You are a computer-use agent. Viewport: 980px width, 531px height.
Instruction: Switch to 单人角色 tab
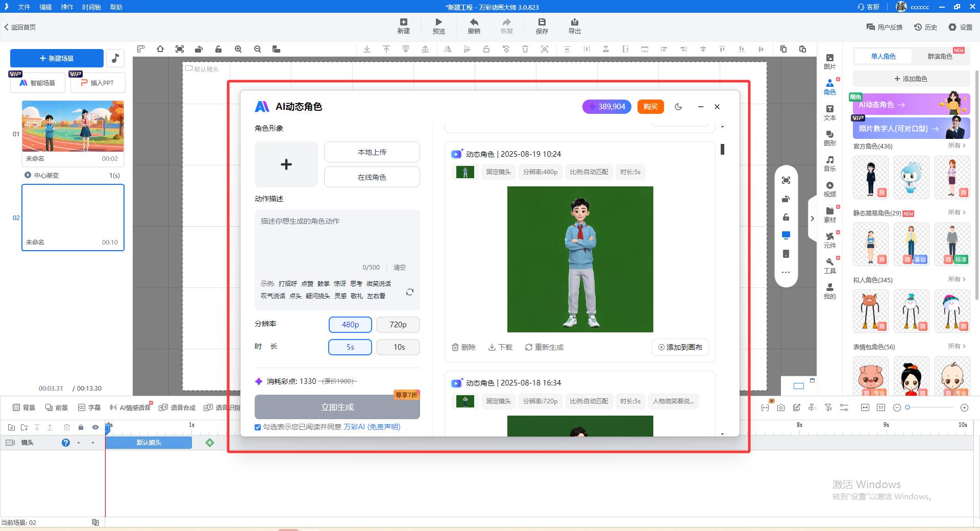pyautogui.click(x=883, y=56)
